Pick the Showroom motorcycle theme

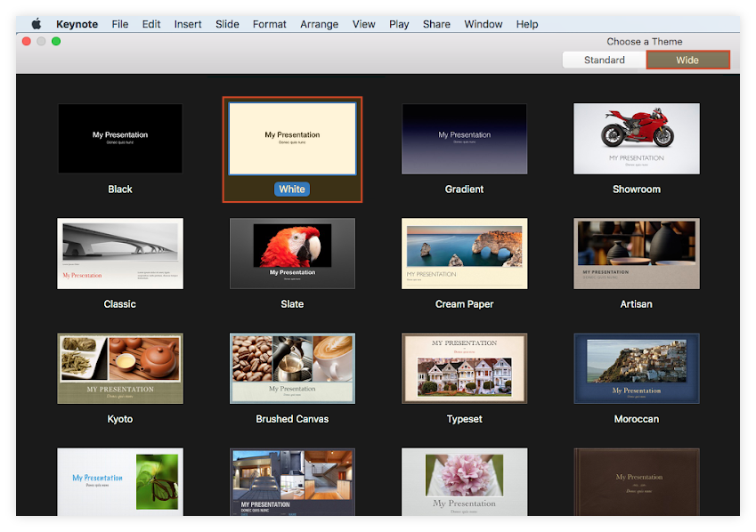[x=636, y=138]
